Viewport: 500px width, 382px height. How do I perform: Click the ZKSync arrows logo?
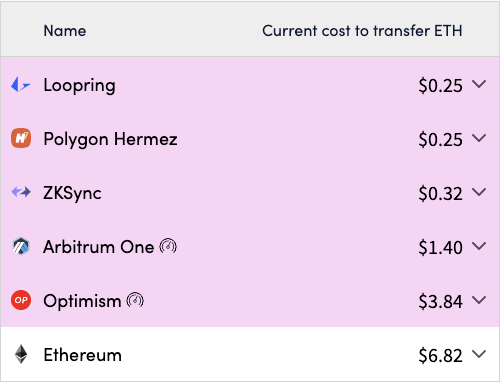coord(21,192)
